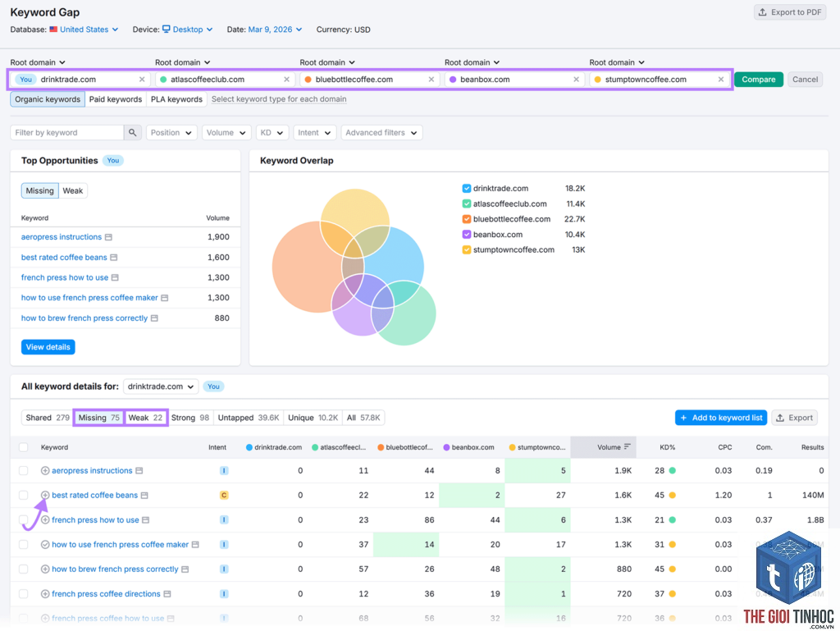This screenshot has height=631, width=840.
Task: Open the Position filter dropdown
Action: point(171,132)
